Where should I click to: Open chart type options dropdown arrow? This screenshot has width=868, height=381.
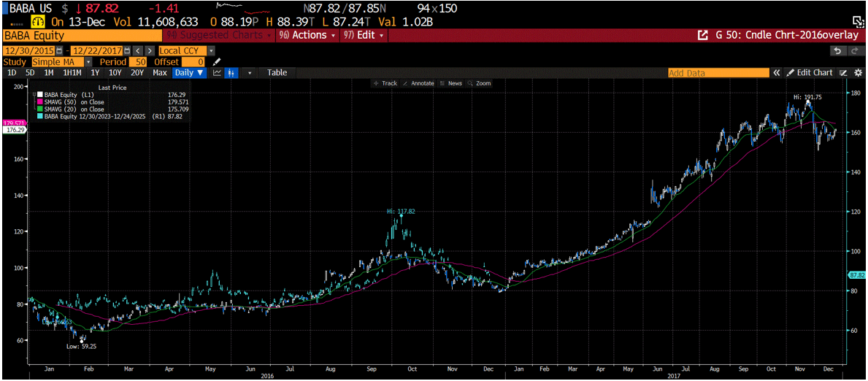(x=249, y=72)
